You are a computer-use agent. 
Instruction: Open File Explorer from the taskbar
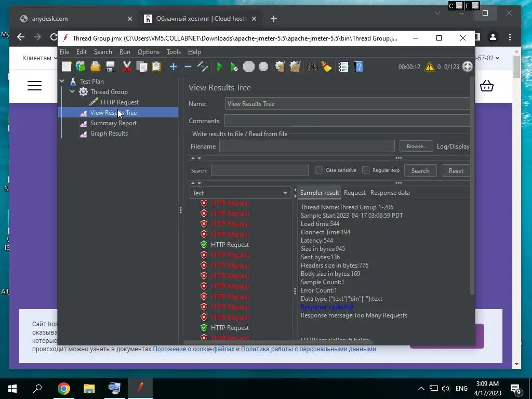pos(89,389)
